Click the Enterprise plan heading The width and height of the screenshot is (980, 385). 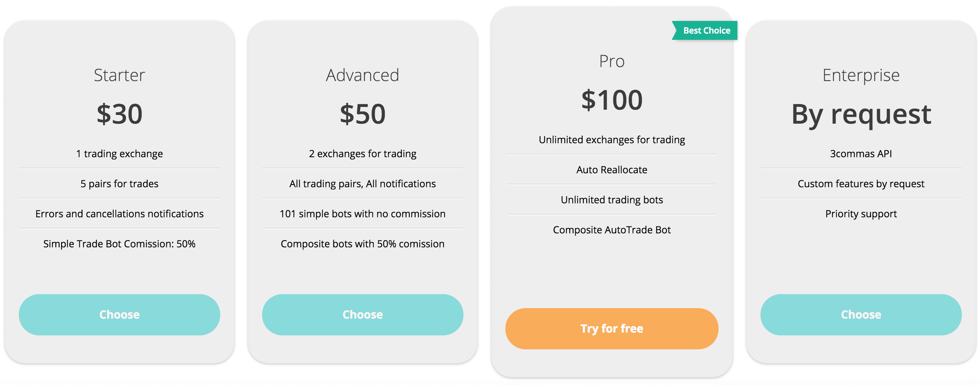click(861, 75)
